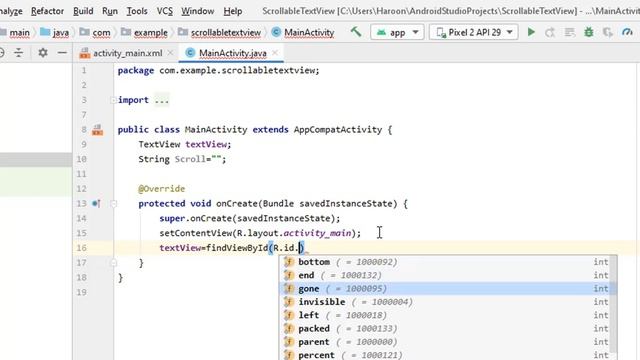640x360 pixels.
Task: Click the fold end marker on line 17
Action: (x=113, y=262)
